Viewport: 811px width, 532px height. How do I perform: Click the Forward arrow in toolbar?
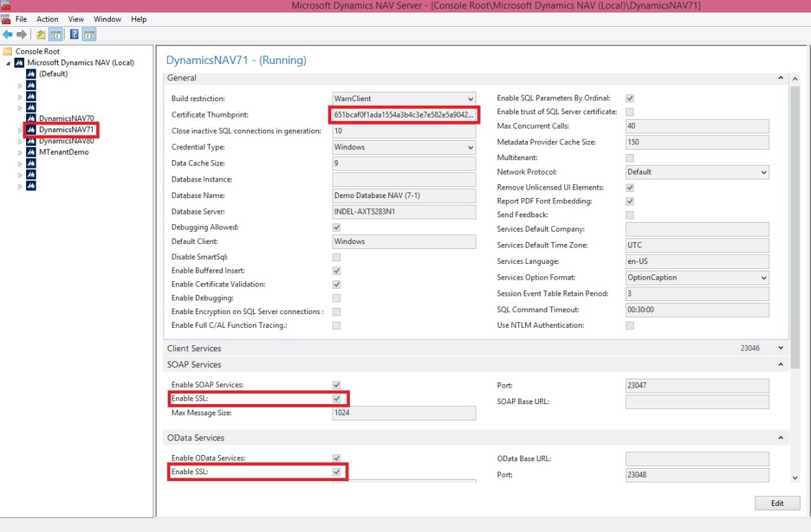(x=21, y=34)
